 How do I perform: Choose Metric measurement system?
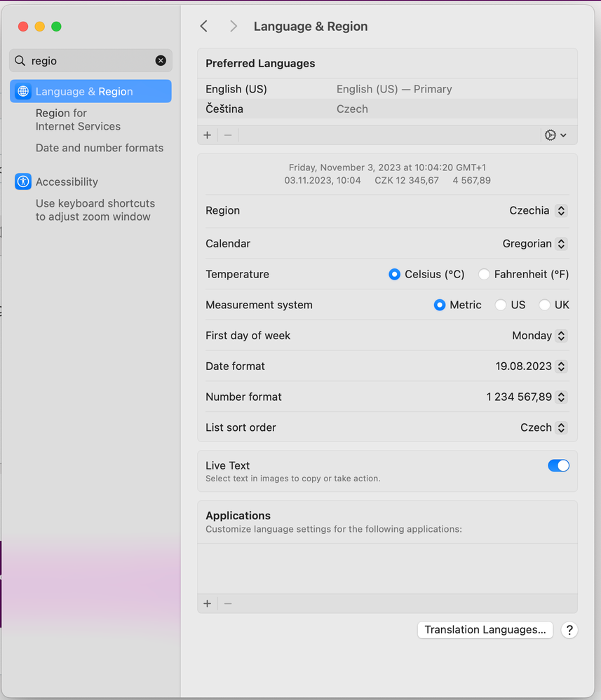440,305
